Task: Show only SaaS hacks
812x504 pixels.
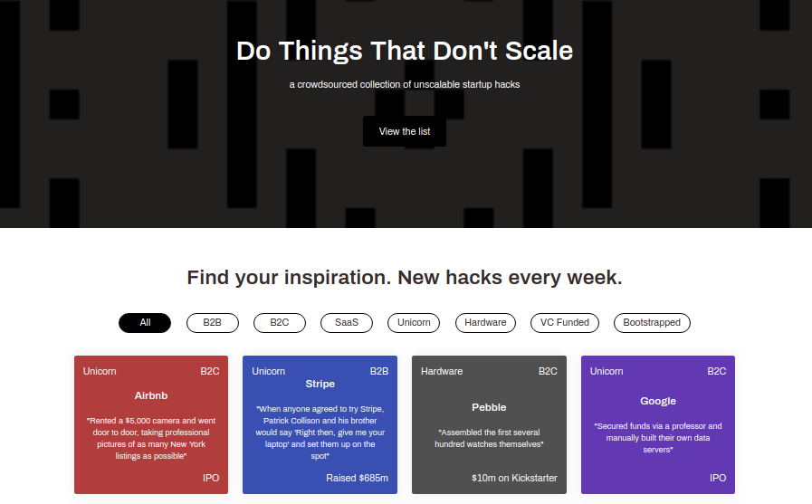Action: click(347, 322)
